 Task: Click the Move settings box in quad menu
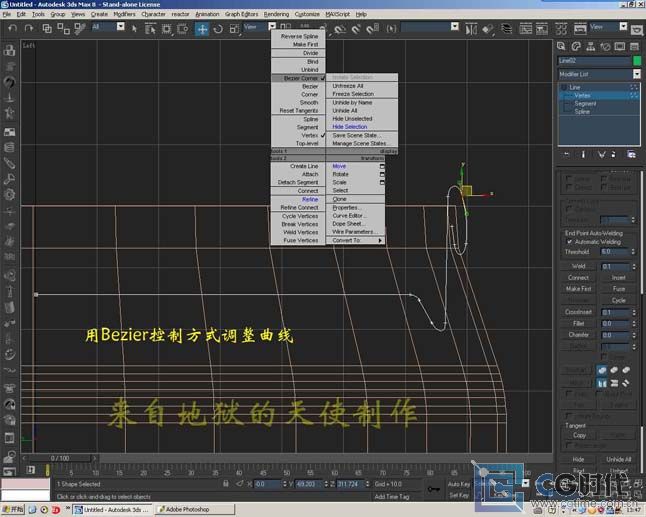pos(382,166)
